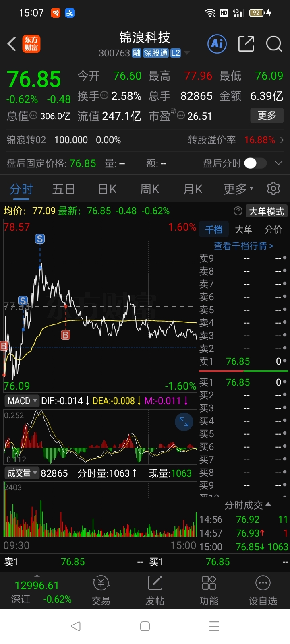Tap the volume bar chart area
This screenshot has height=644, width=290.
pyautogui.click(x=100, y=510)
